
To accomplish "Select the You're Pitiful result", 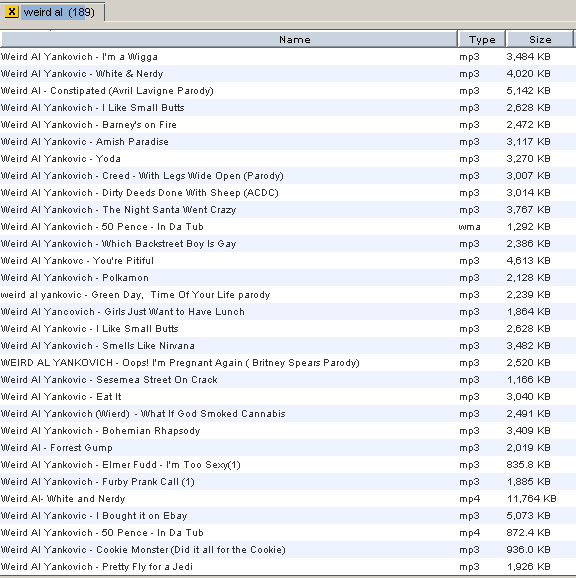I will [288, 261].
